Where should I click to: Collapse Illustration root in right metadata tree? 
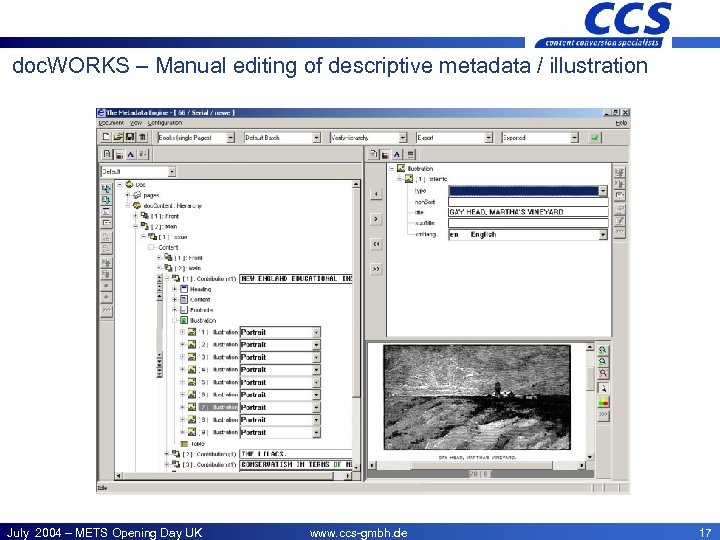[392, 169]
